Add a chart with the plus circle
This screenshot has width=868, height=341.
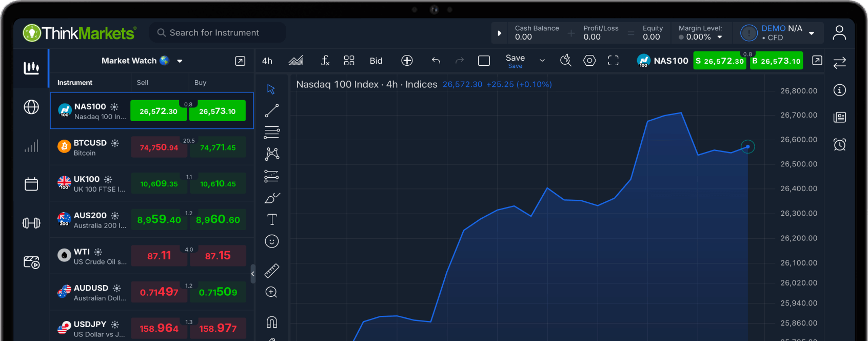coord(407,61)
